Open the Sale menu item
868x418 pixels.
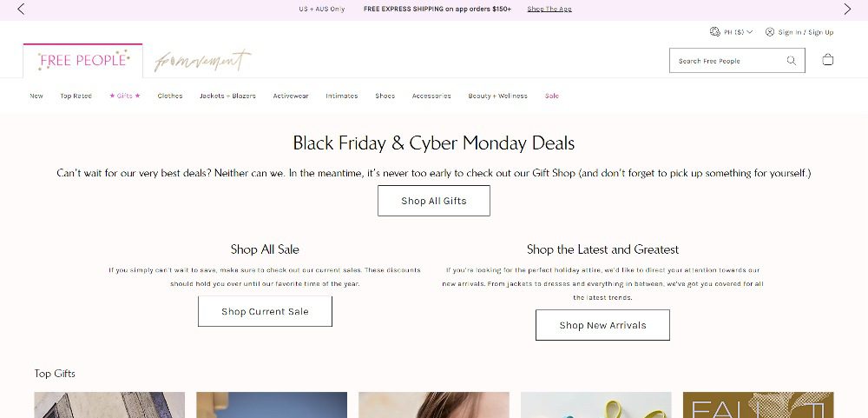pyautogui.click(x=552, y=96)
